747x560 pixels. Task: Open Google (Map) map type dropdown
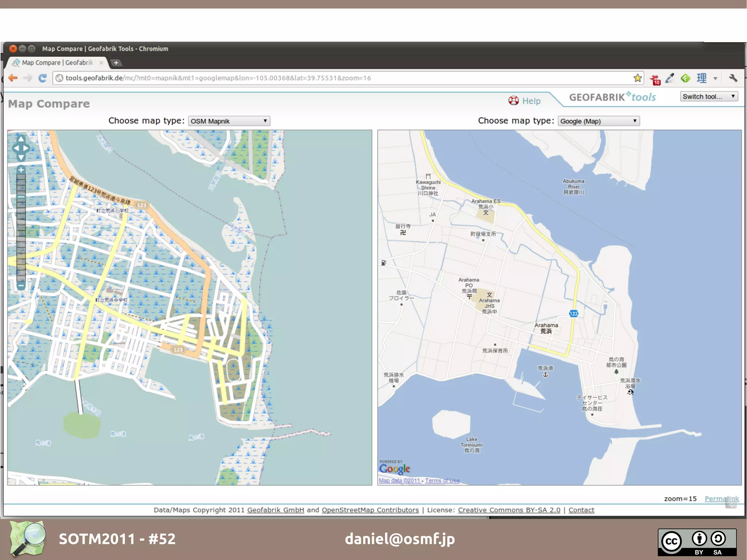click(x=599, y=121)
